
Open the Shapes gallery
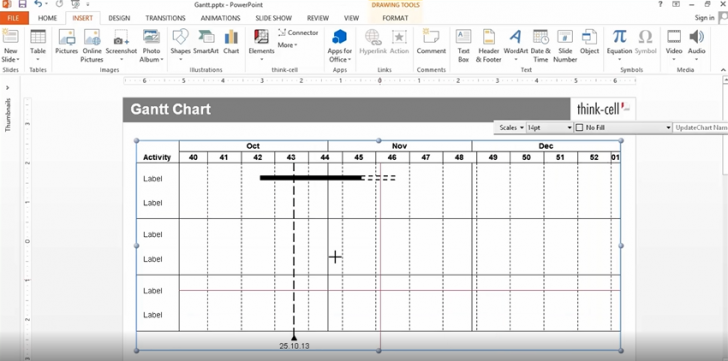point(181,45)
